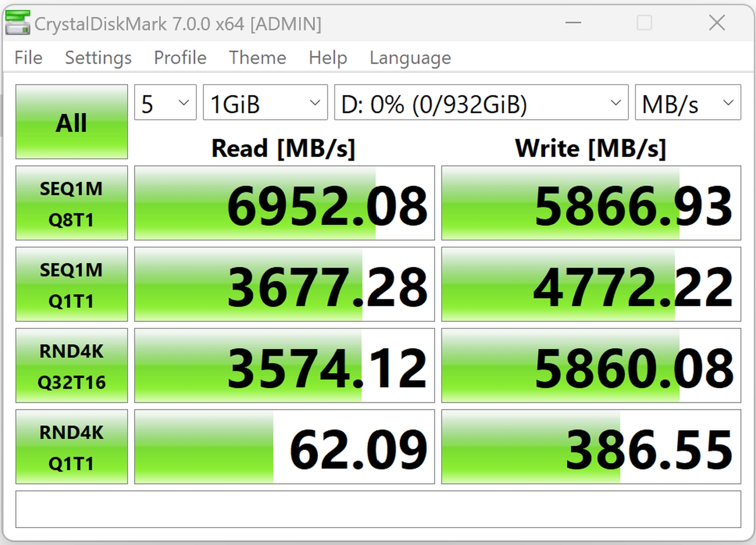Open the unit dropdown showing MB/s
Viewport: 756px width, 545px height.
point(688,102)
